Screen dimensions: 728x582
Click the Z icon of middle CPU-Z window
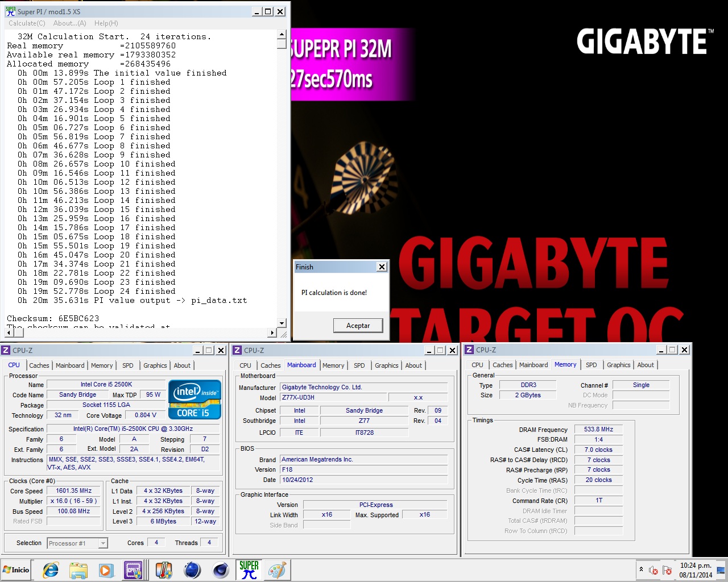[x=237, y=350]
